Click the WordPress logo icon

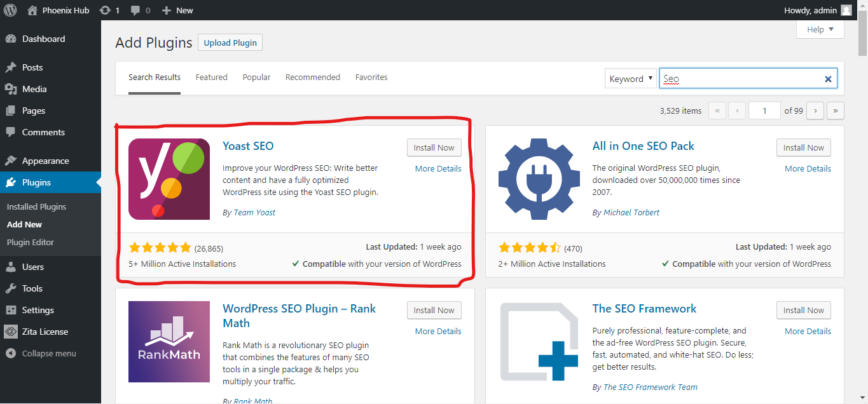pyautogui.click(x=10, y=10)
